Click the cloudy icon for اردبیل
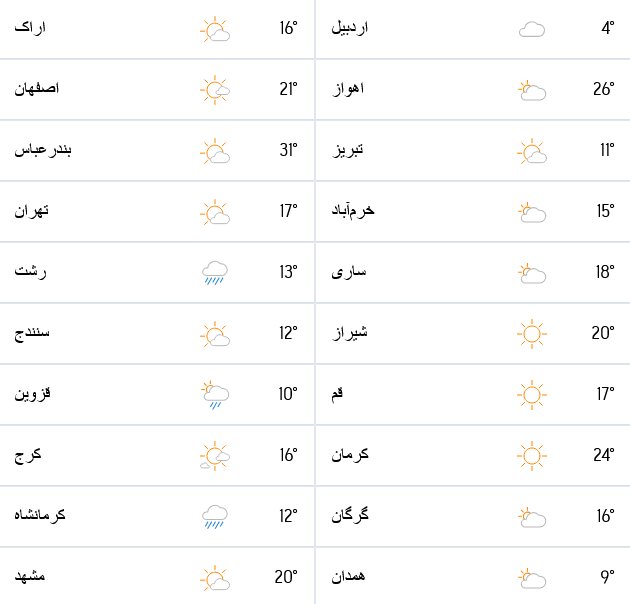The image size is (630, 604). click(531, 29)
